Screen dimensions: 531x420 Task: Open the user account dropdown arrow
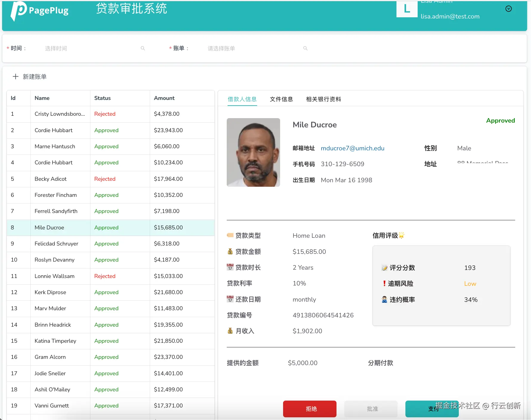click(x=509, y=9)
